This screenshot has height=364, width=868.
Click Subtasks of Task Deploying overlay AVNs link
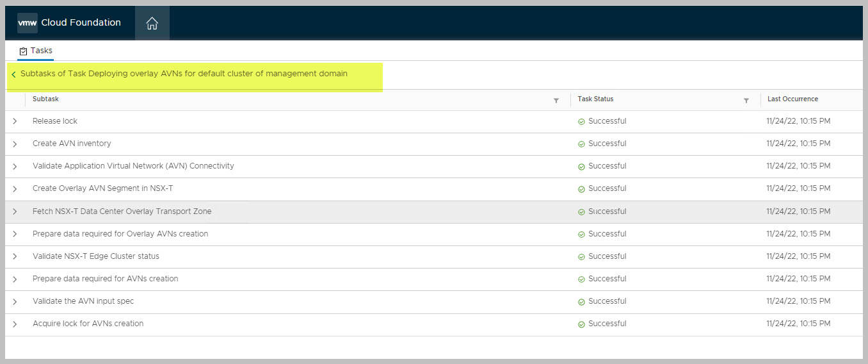(184, 74)
